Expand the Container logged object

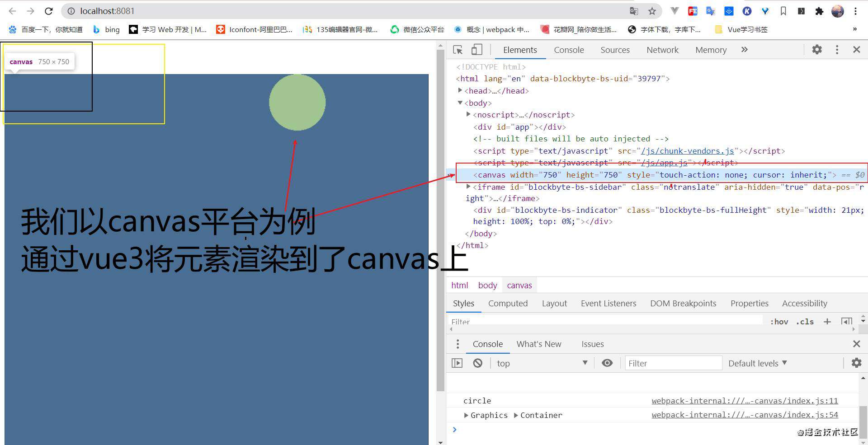(x=516, y=415)
